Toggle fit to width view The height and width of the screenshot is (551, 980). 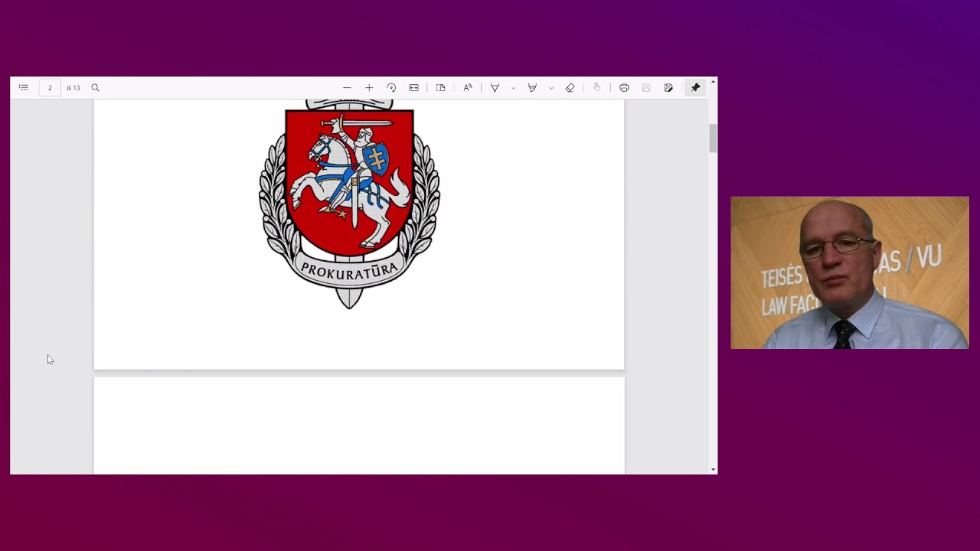(413, 88)
